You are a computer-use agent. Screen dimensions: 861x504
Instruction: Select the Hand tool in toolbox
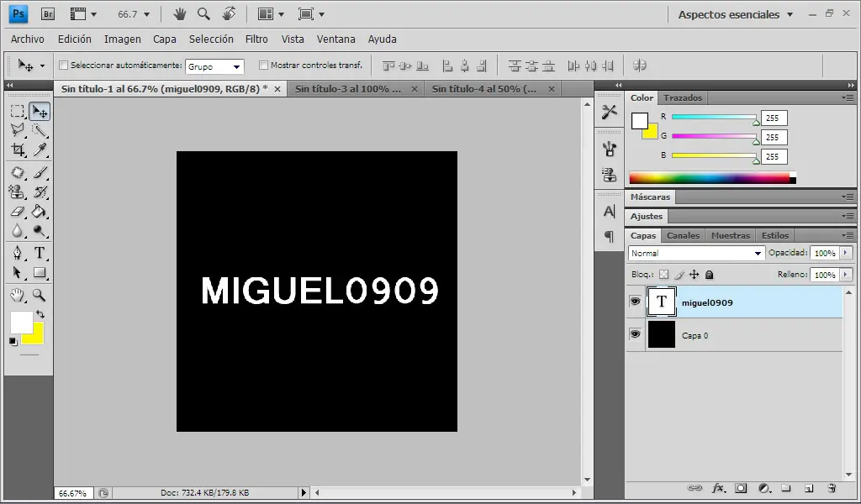pos(18,295)
